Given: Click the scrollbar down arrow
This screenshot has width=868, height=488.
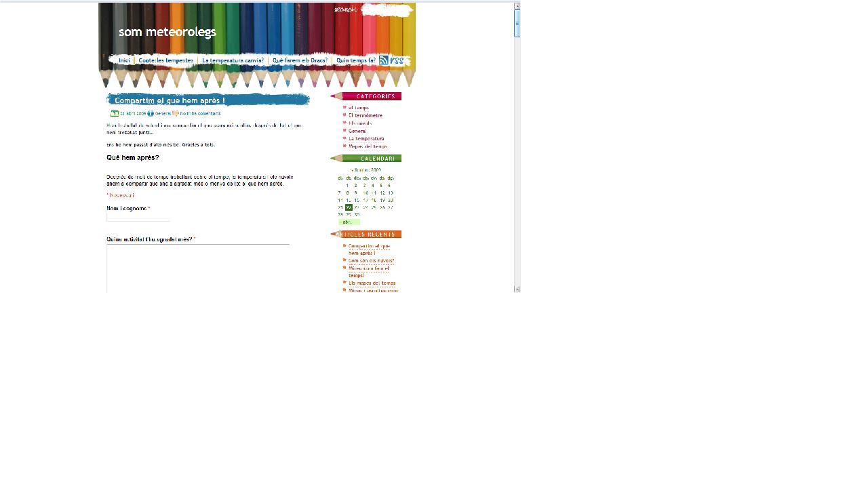Looking at the screenshot, I should pyautogui.click(x=517, y=289).
